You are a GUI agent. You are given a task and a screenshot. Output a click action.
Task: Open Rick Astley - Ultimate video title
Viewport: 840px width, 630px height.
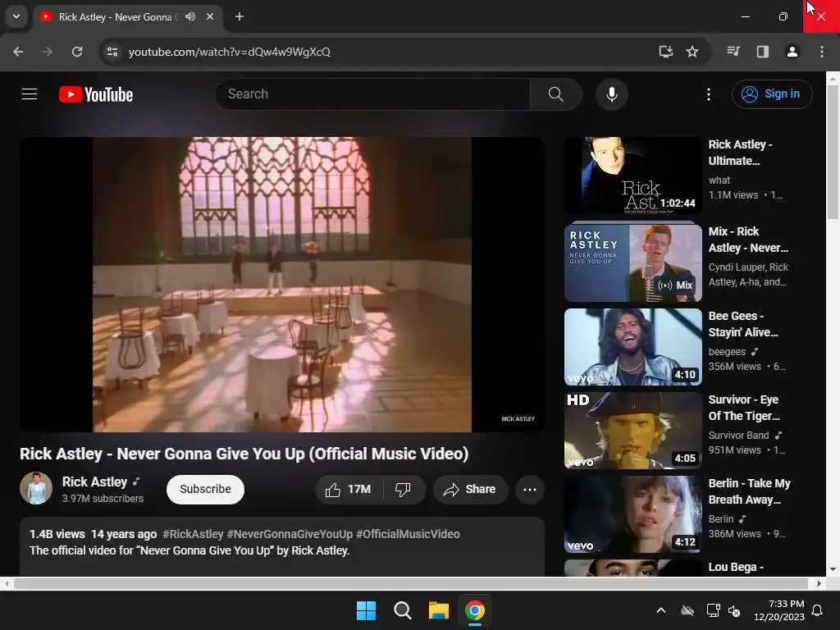tap(740, 153)
